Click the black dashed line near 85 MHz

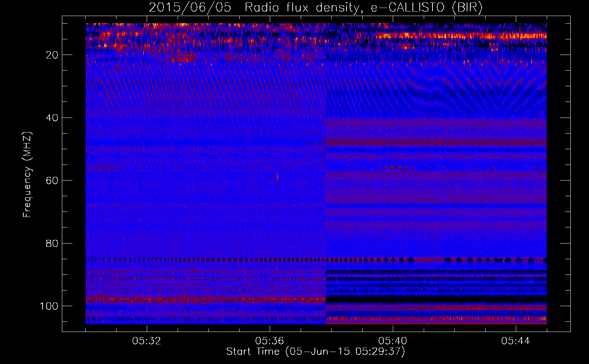click(218, 260)
